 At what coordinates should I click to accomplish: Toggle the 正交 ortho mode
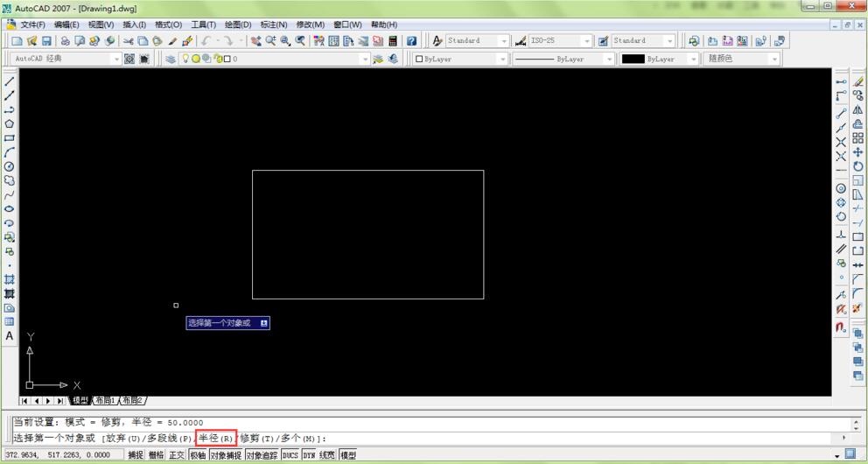pos(177,455)
